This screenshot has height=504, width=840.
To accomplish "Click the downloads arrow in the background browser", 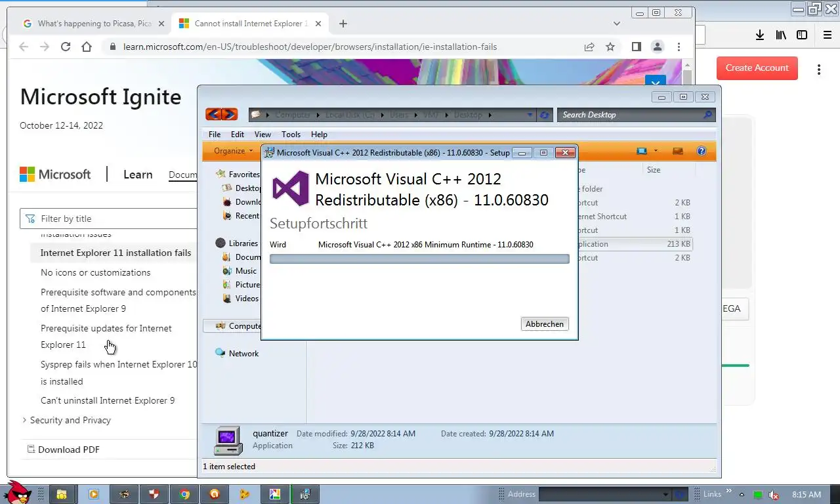I will (x=759, y=35).
